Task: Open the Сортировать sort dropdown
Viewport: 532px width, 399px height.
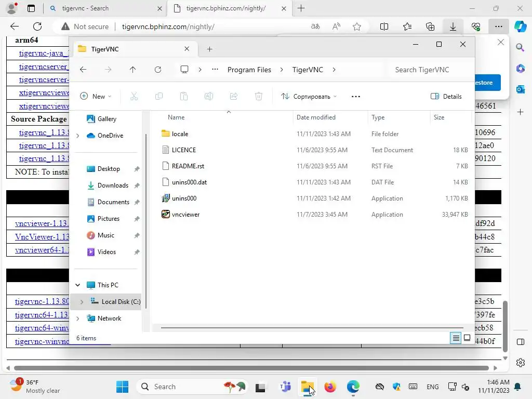Action: pos(309,96)
